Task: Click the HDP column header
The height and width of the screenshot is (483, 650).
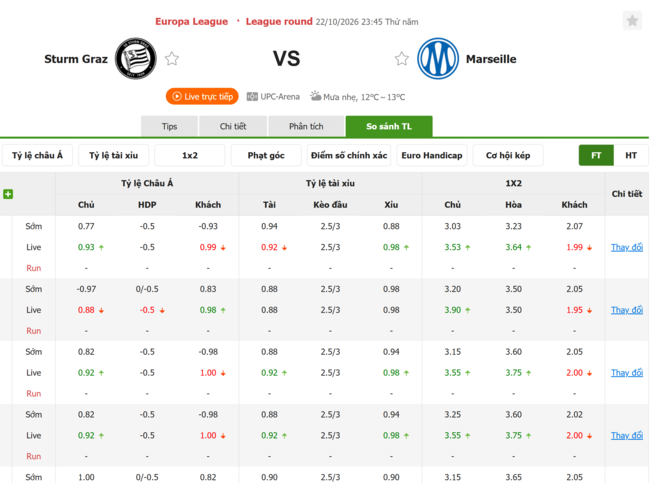Action: (x=147, y=204)
